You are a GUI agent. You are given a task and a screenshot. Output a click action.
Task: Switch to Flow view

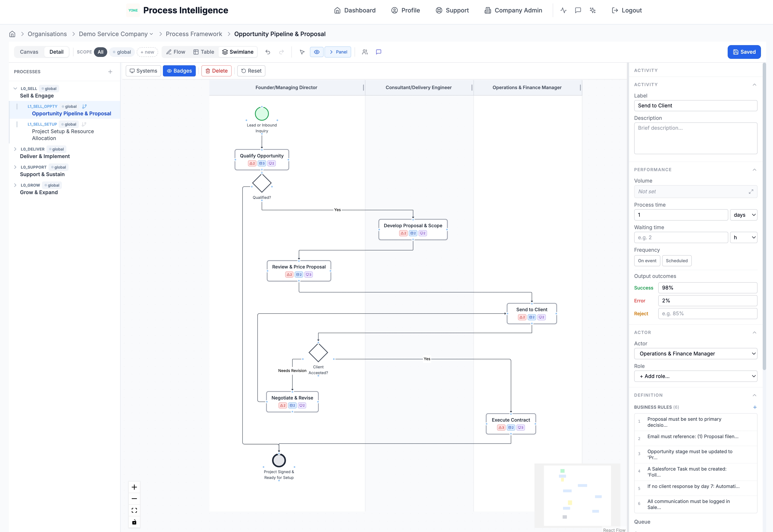(176, 52)
